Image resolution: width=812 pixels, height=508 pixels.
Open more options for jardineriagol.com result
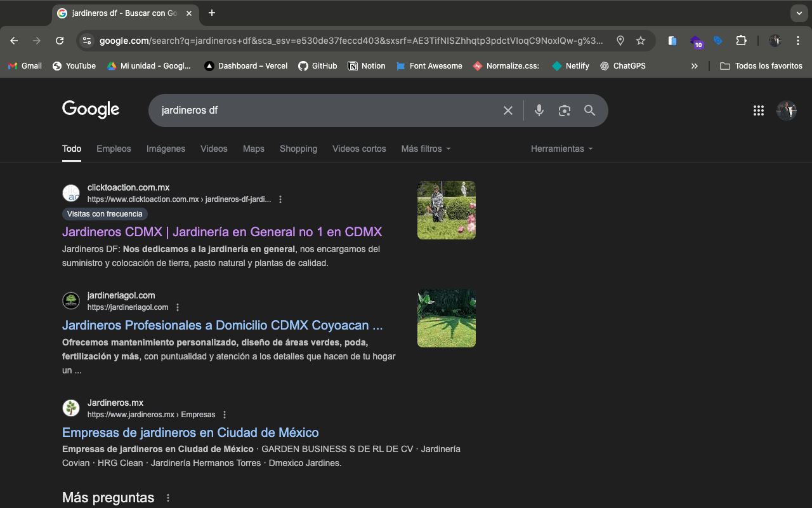(x=178, y=307)
